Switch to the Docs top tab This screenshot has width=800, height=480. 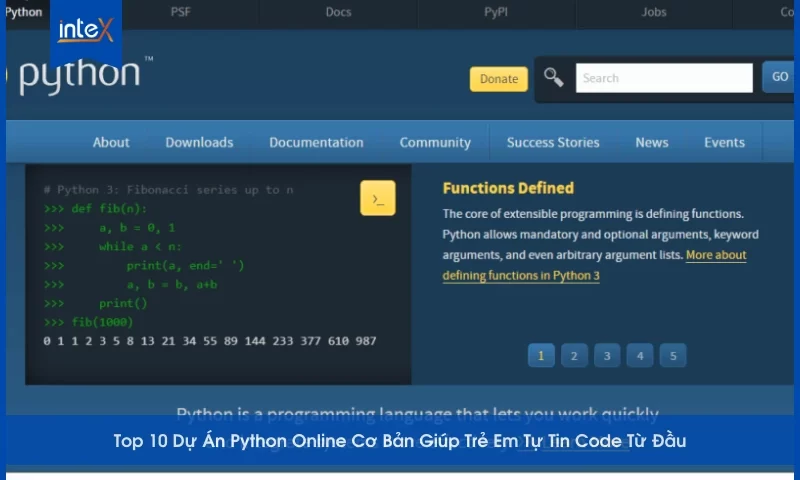[338, 12]
